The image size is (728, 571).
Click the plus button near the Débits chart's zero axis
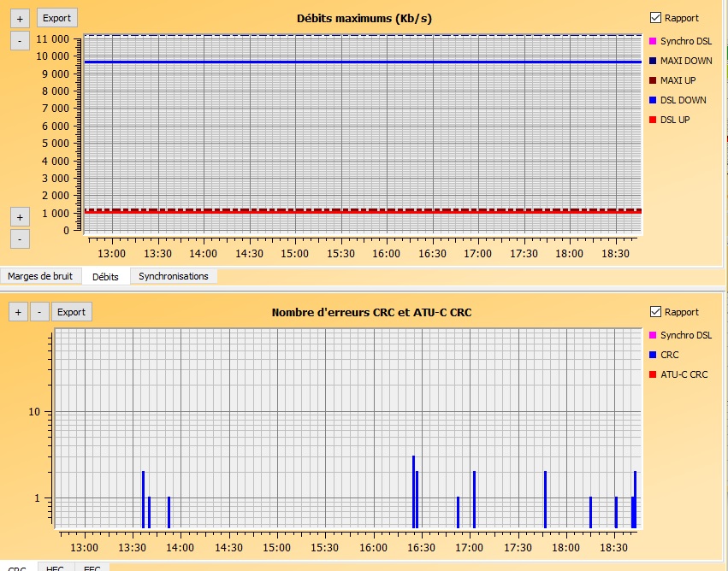(20, 216)
